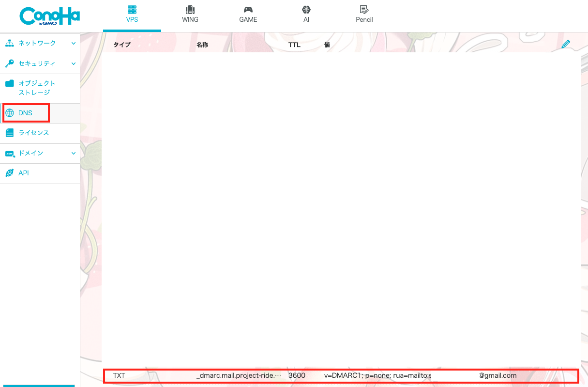Expand the ネットワーク menu chevron

[74, 43]
